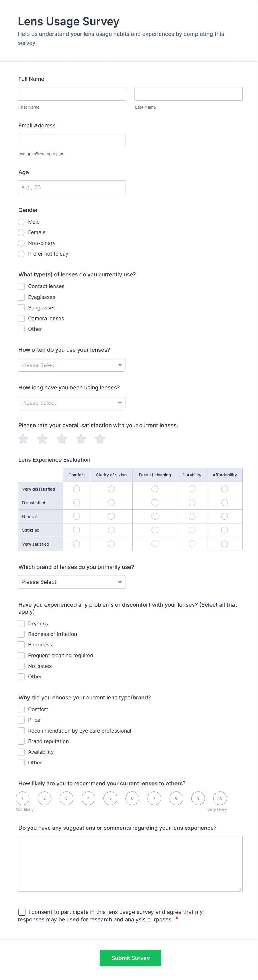Select the third star rating

pyautogui.click(x=62, y=439)
